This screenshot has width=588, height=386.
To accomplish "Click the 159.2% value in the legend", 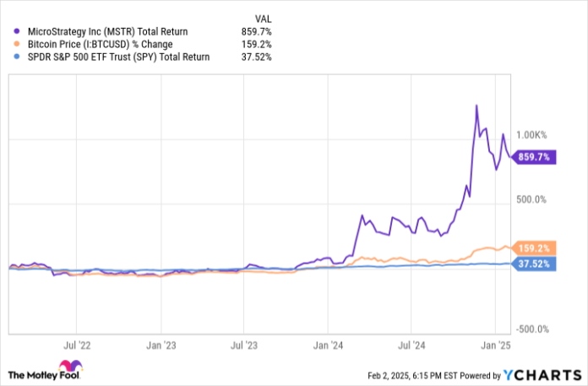I will click(x=257, y=45).
